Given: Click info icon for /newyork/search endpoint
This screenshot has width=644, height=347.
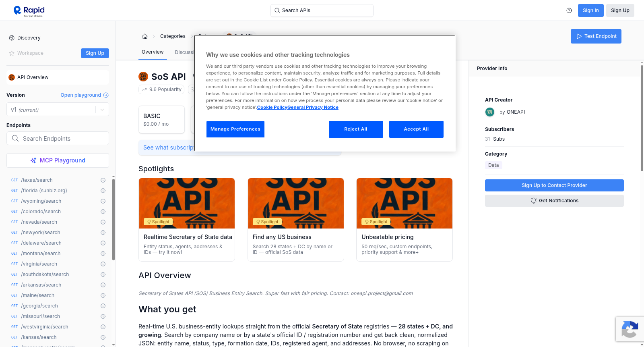Looking at the screenshot, I should pyautogui.click(x=103, y=233).
